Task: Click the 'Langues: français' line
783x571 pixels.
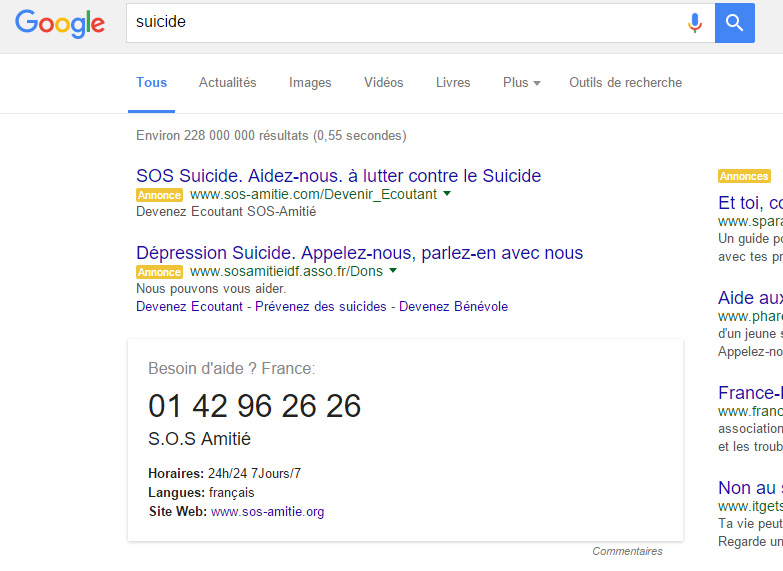Action: click(201, 493)
